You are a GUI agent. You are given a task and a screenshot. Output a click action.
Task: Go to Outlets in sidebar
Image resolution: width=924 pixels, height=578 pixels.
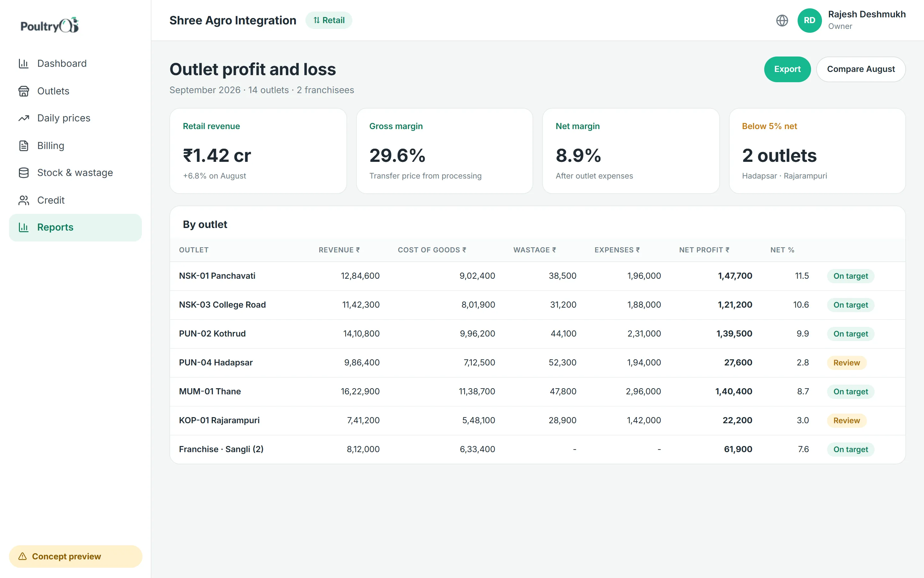click(x=75, y=91)
